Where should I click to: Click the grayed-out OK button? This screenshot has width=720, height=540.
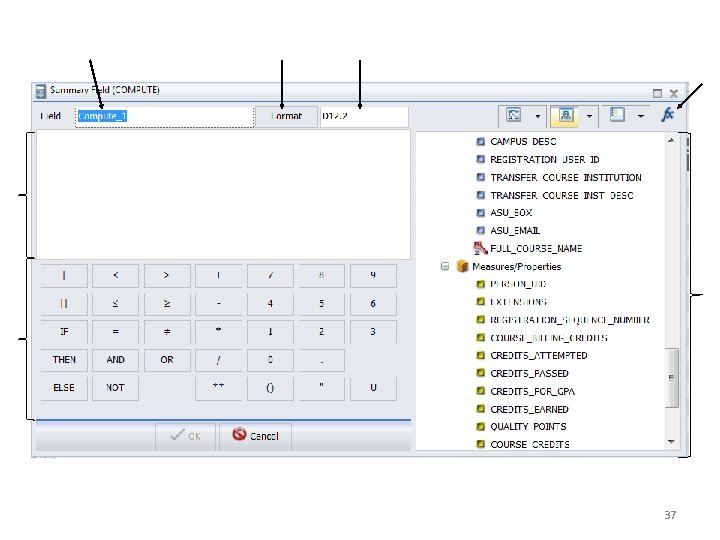(x=186, y=436)
